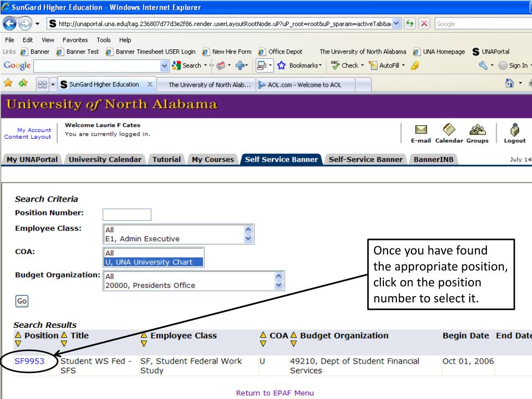Open the UNA Homepage favorite link
The width and height of the screenshot is (532, 399).
[x=438, y=52]
